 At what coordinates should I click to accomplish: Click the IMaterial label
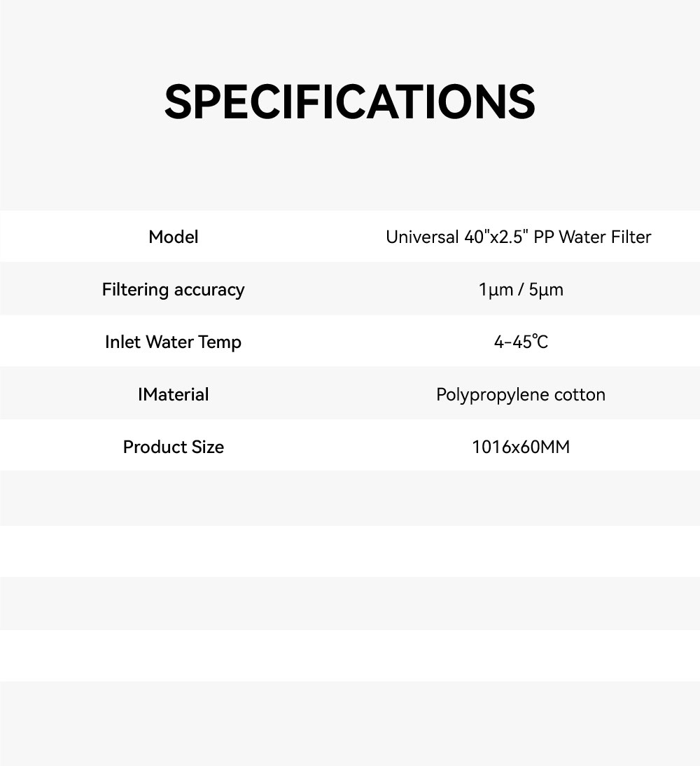click(174, 394)
